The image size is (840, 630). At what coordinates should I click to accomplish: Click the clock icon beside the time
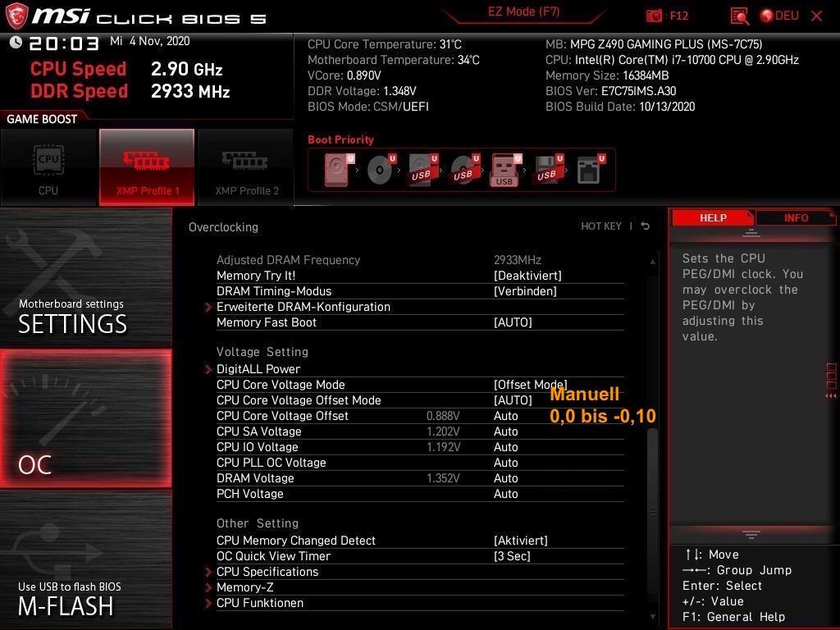tap(16, 42)
